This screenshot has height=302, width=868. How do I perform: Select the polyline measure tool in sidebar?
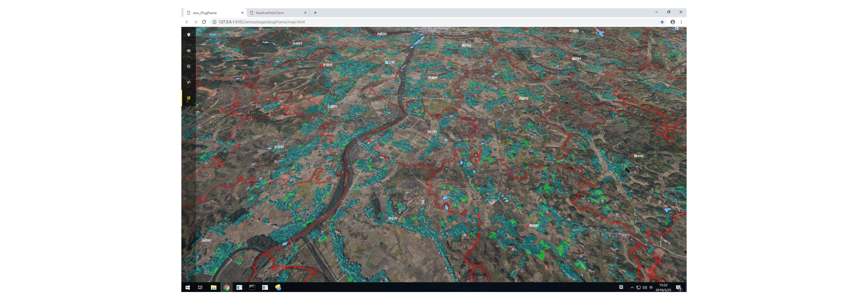click(x=189, y=82)
